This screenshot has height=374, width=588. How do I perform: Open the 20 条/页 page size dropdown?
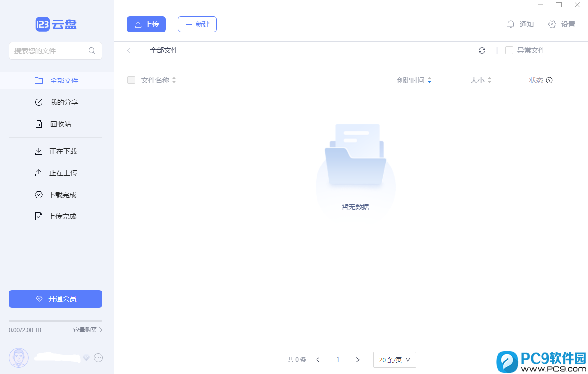coord(395,360)
